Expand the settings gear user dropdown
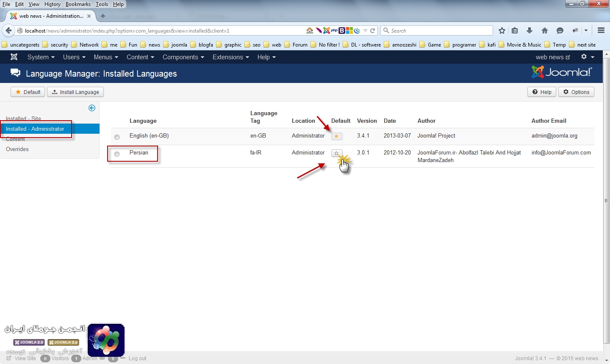The width and height of the screenshot is (610, 364). 588,57
